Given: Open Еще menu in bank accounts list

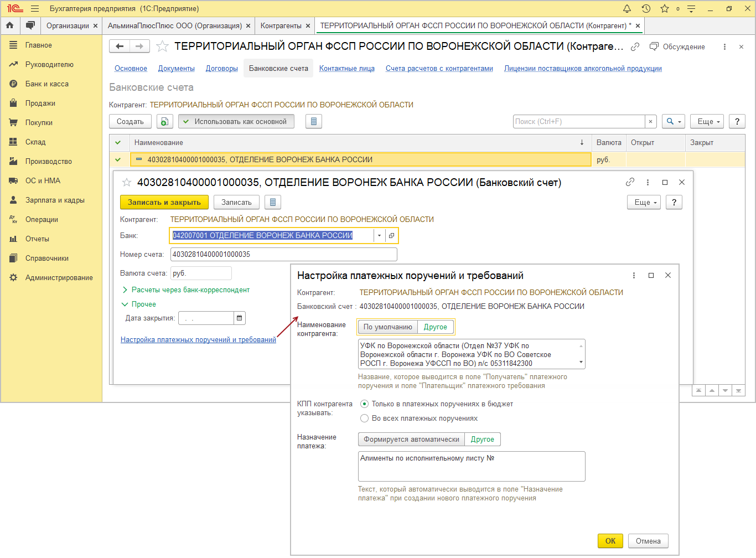Looking at the screenshot, I should pyautogui.click(x=707, y=122).
